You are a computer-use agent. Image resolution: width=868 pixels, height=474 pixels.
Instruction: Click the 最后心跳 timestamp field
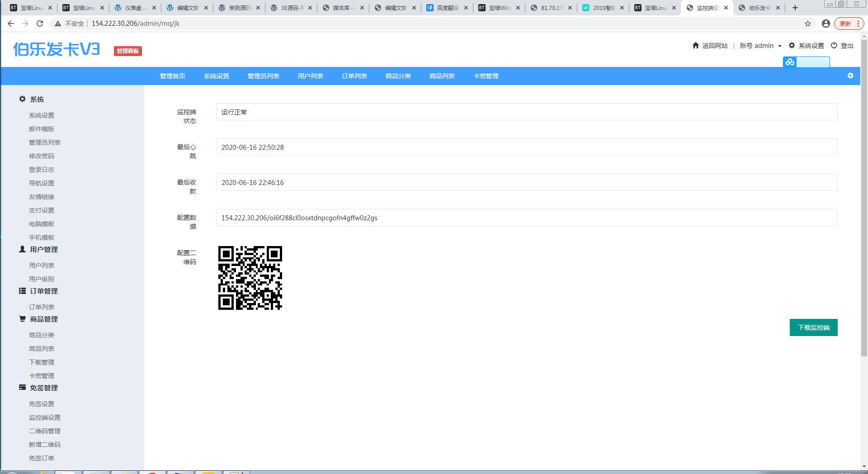(527, 147)
